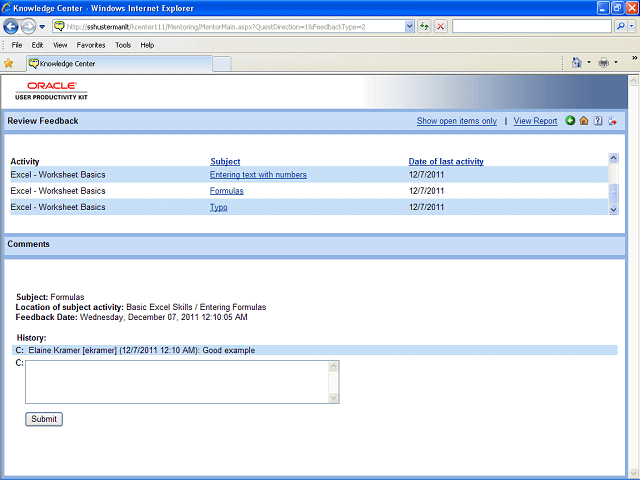Click feedback list scrollbar down arrow

[x=613, y=209]
